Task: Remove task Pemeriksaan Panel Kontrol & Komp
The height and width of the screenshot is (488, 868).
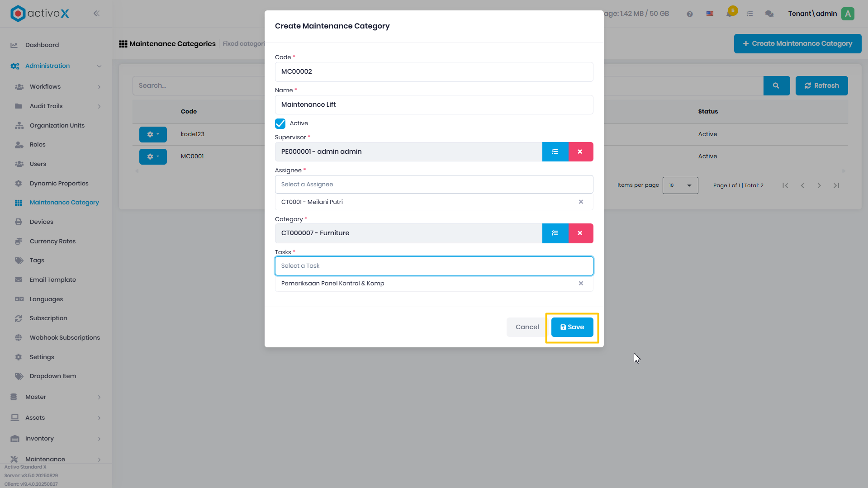Action: (581, 284)
